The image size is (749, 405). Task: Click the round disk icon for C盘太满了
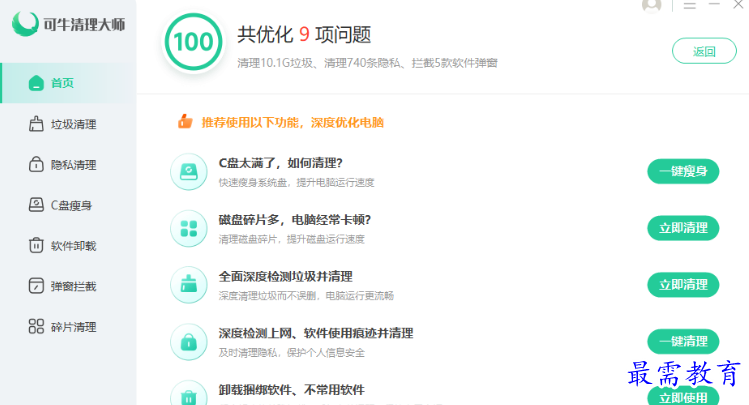coord(189,171)
